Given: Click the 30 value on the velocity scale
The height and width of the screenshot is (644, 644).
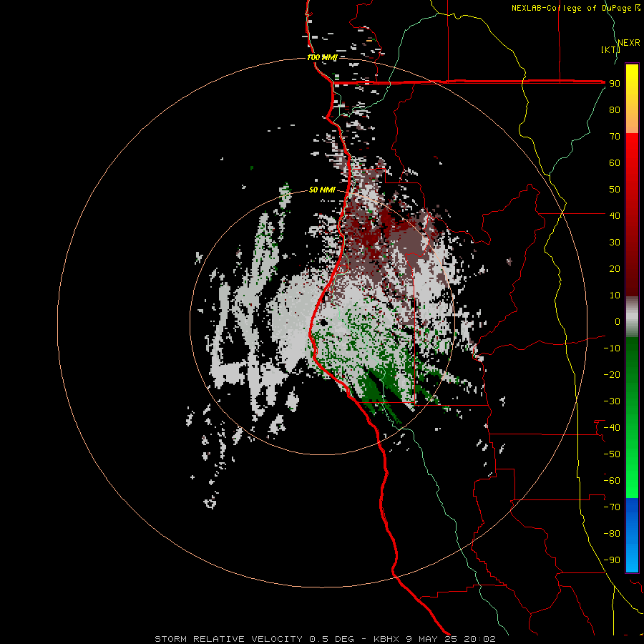Looking at the screenshot, I should pyautogui.click(x=615, y=243).
